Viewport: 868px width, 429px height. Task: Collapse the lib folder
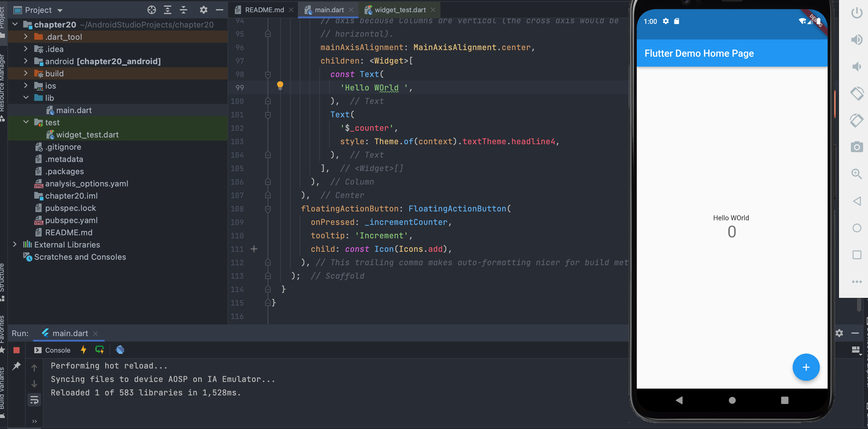tap(26, 98)
